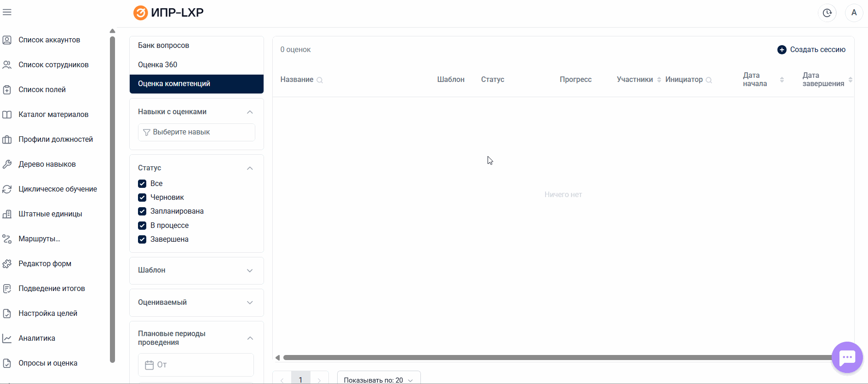Viewport: 868px width, 384px height.
Task: Open the Оценка 360 tab
Action: pyautogui.click(x=196, y=65)
